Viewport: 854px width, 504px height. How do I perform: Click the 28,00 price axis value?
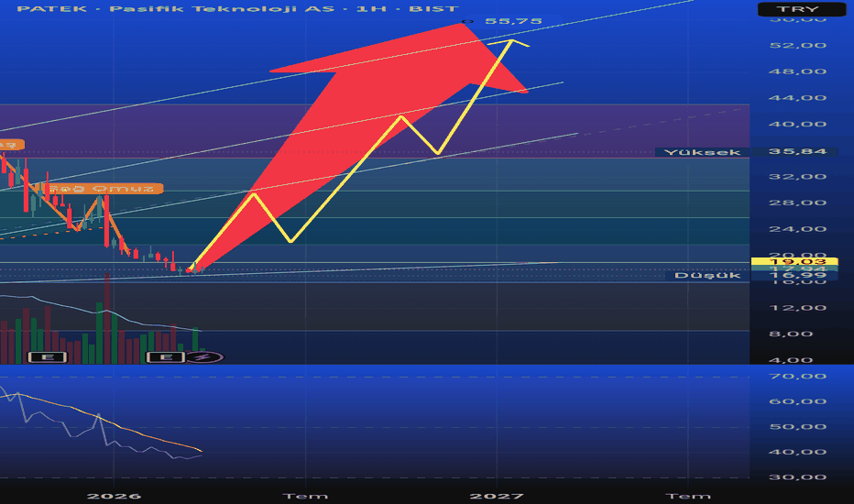pyautogui.click(x=798, y=203)
